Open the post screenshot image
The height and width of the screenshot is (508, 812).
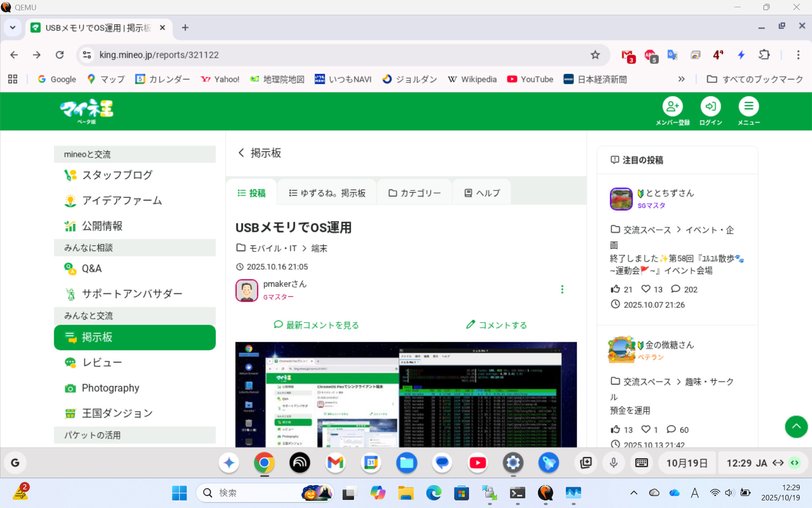point(406,395)
